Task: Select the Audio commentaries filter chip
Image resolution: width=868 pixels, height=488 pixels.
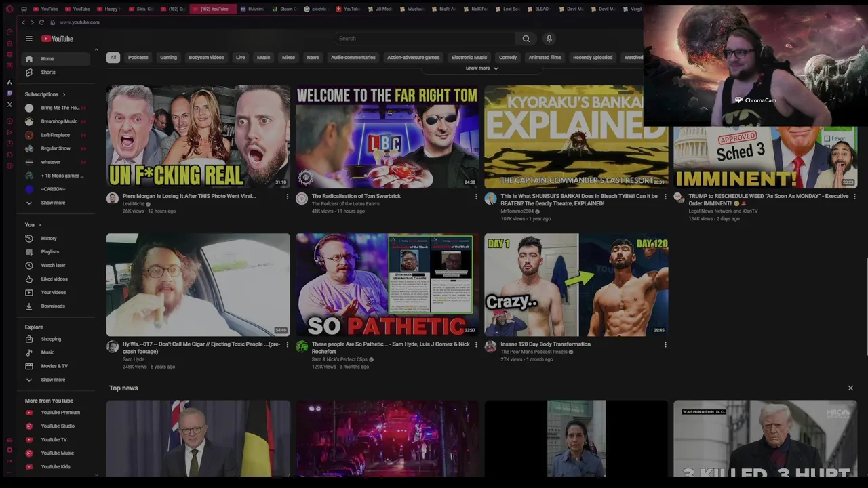Action: coord(353,58)
